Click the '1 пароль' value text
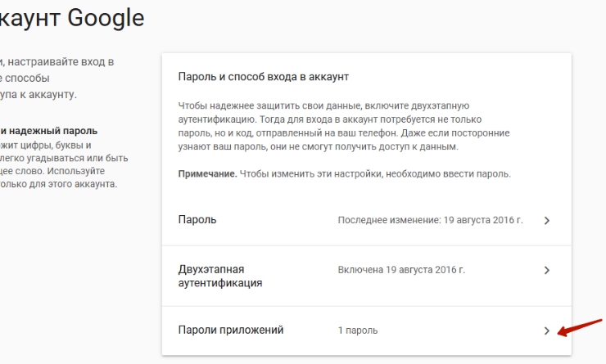606x364 pixels. pos(358,330)
